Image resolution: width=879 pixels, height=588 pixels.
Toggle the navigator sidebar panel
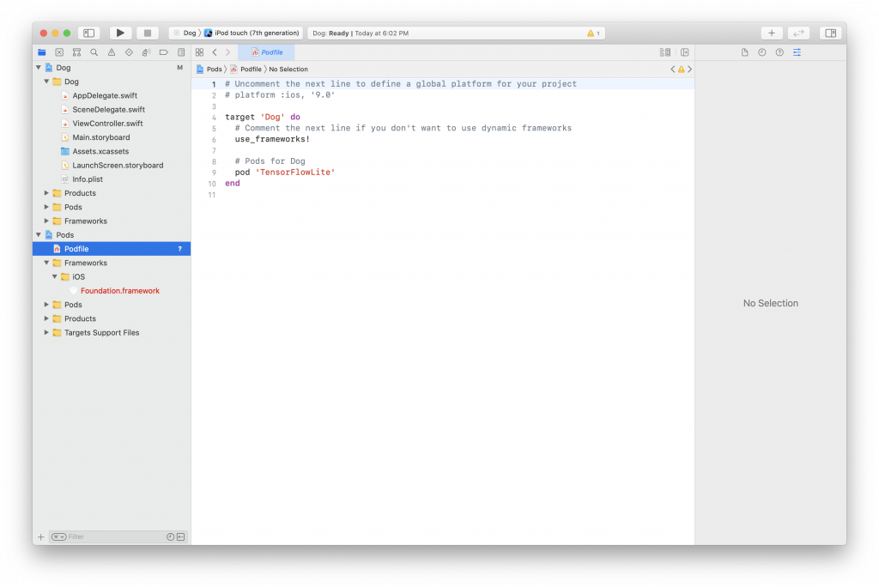tap(88, 33)
